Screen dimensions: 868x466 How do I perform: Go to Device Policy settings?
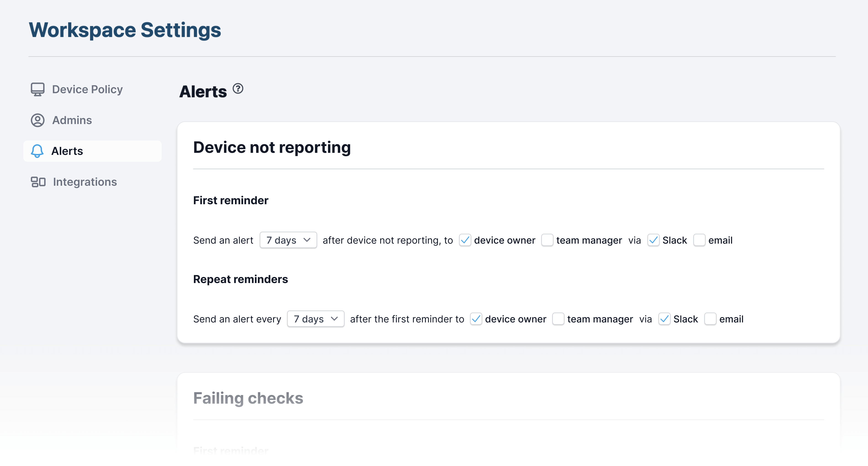pyautogui.click(x=87, y=89)
